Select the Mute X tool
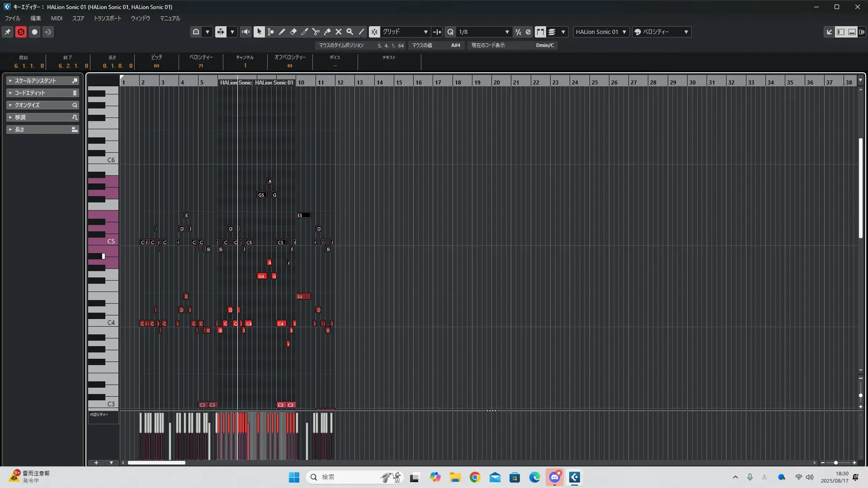Viewport: 868px width, 488px height. point(338,32)
